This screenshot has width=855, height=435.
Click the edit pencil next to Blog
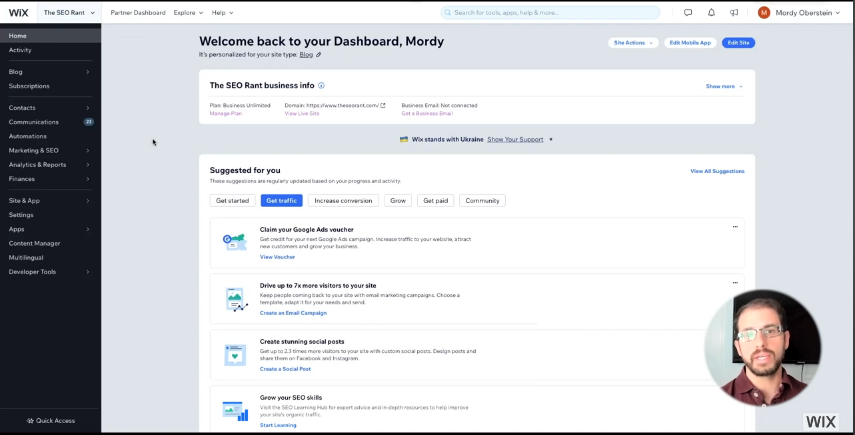pyautogui.click(x=318, y=55)
